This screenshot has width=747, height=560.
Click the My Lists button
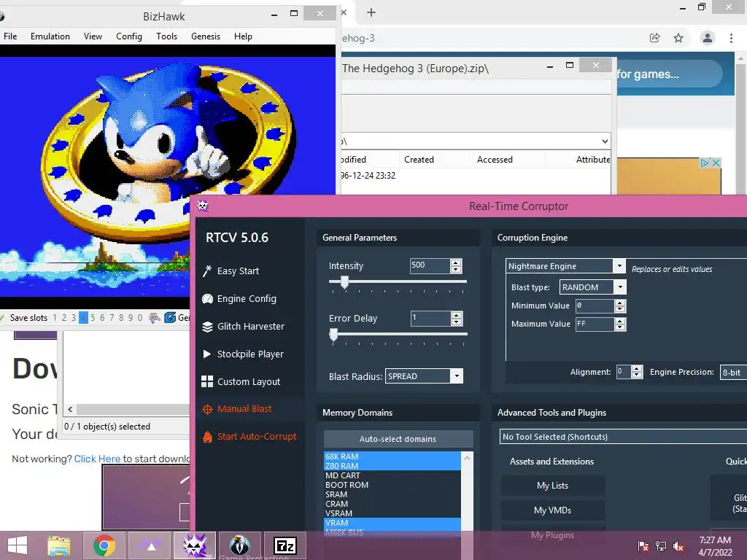(553, 486)
